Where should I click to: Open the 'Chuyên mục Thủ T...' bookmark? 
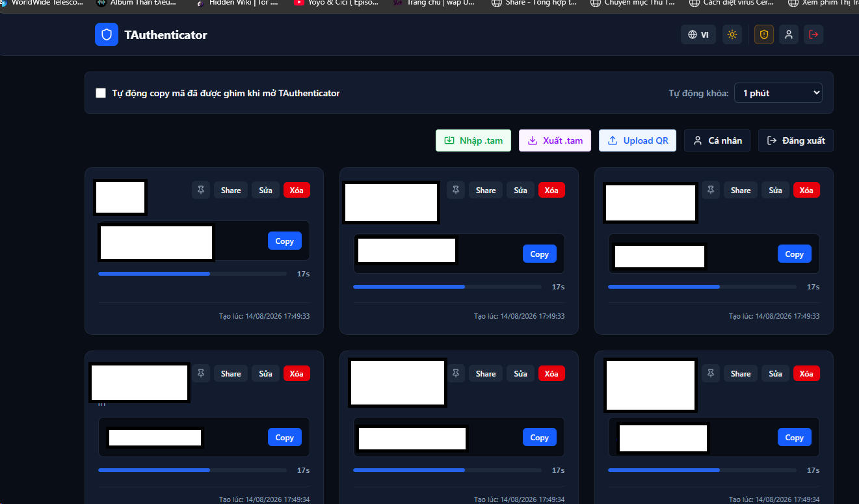633,3
